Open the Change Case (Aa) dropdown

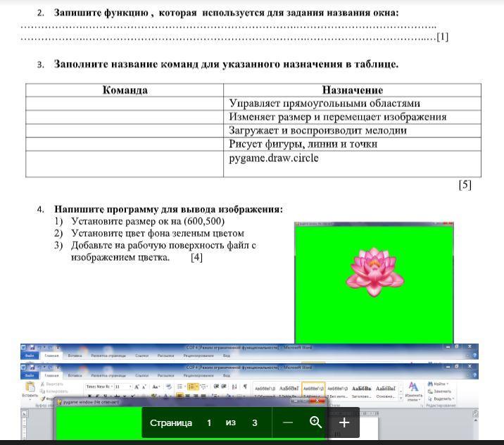[156, 387]
